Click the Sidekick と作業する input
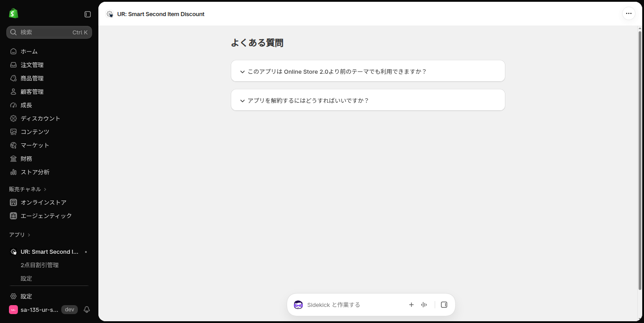This screenshot has height=323, width=644. (x=353, y=305)
